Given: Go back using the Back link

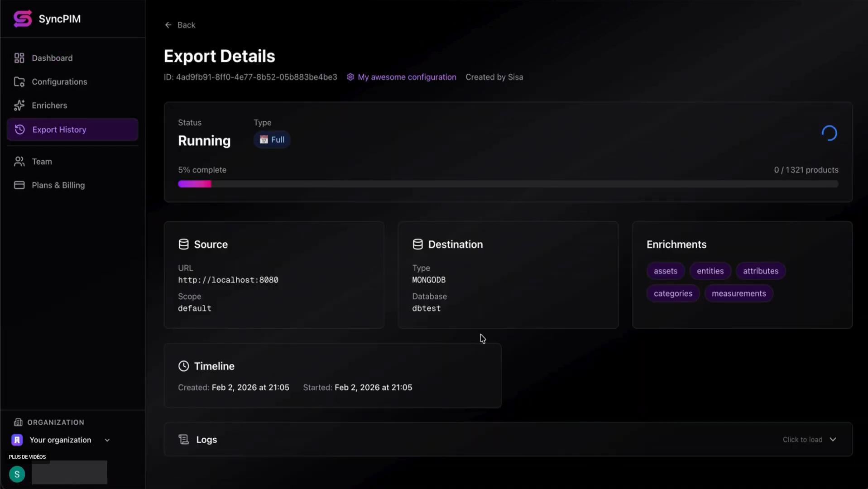Looking at the screenshot, I should (x=180, y=25).
